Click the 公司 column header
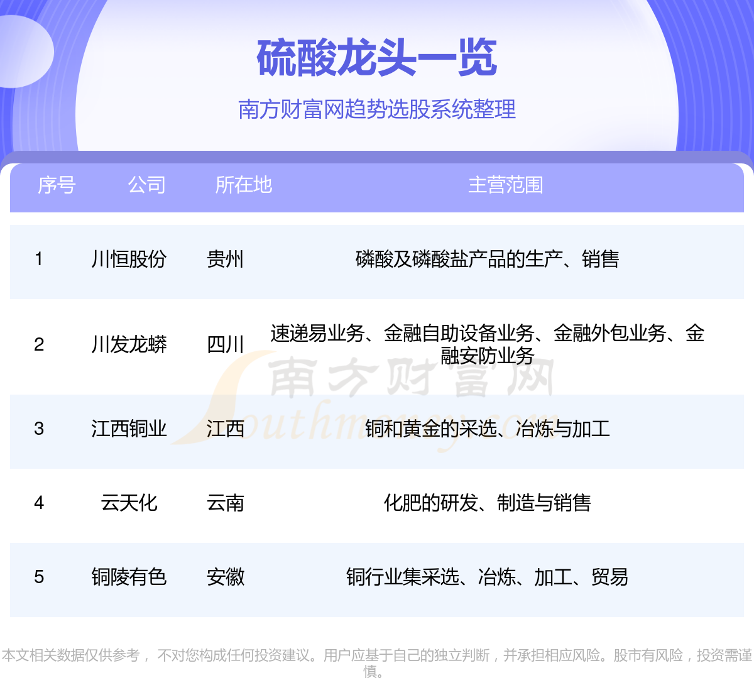 pyautogui.click(x=147, y=185)
